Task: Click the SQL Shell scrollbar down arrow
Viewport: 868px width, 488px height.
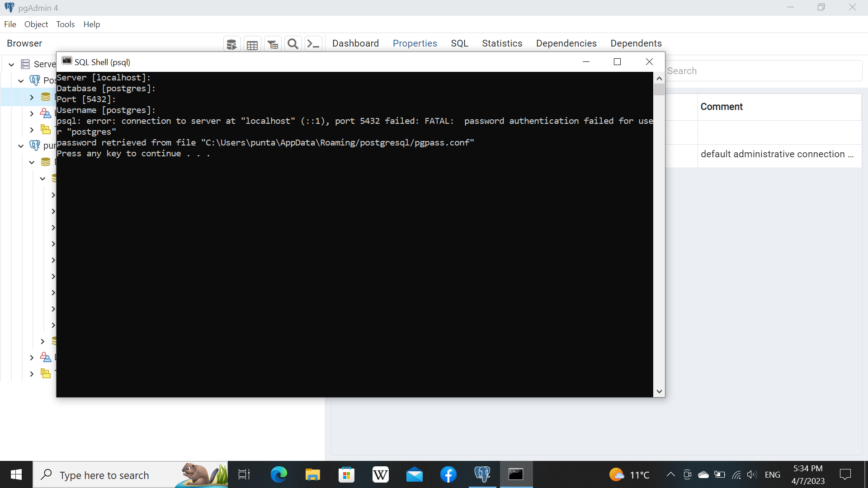Action: coord(659,391)
